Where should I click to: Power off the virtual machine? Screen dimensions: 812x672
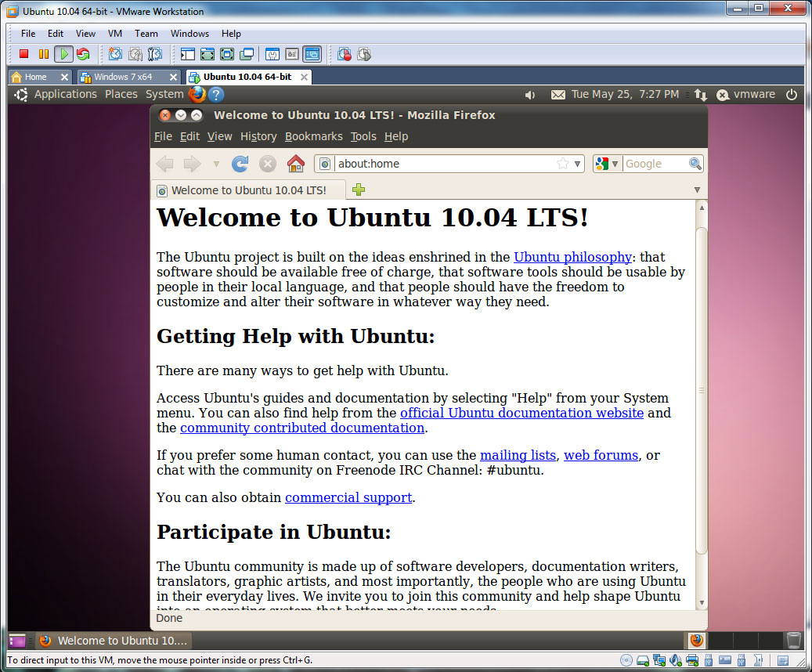pyautogui.click(x=23, y=54)
